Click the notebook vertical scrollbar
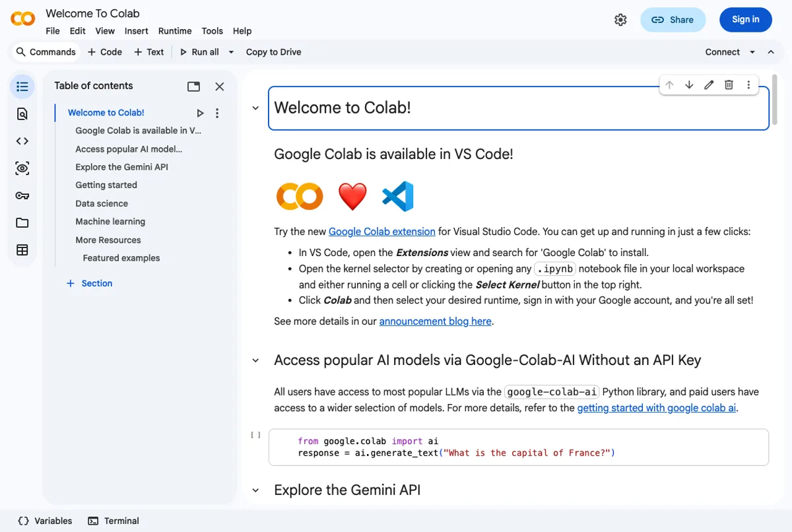 pyautogui.click(x=776, y=100)
